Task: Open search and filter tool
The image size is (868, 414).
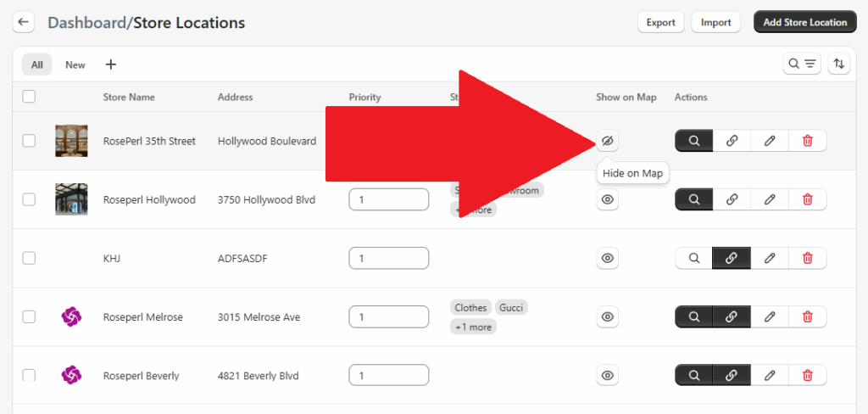Action: [x=801, y=64]
